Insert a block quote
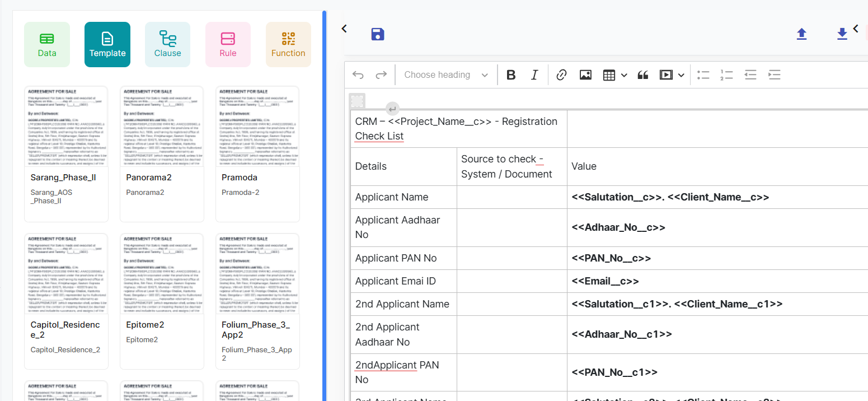 (x=643, y=75)
